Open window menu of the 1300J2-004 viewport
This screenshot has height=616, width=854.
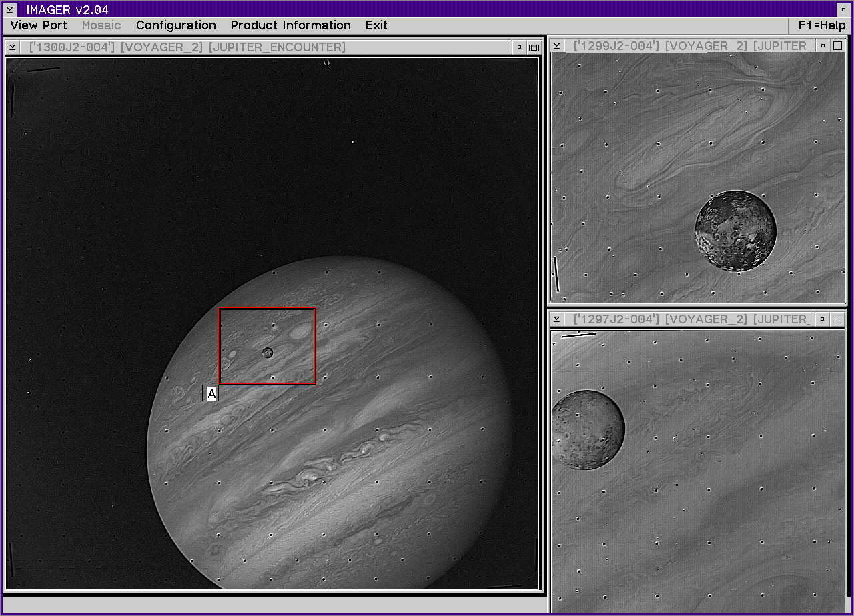pos(13,47)
